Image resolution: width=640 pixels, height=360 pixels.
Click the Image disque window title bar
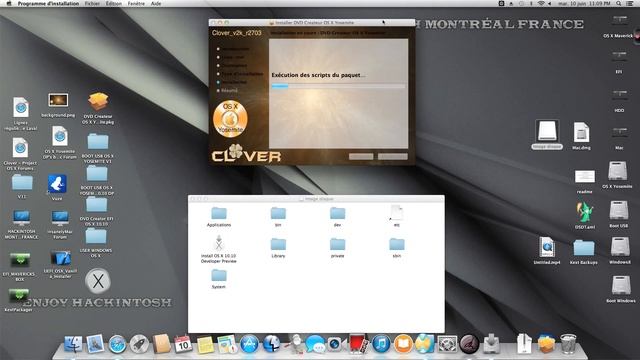coord(316,198)
